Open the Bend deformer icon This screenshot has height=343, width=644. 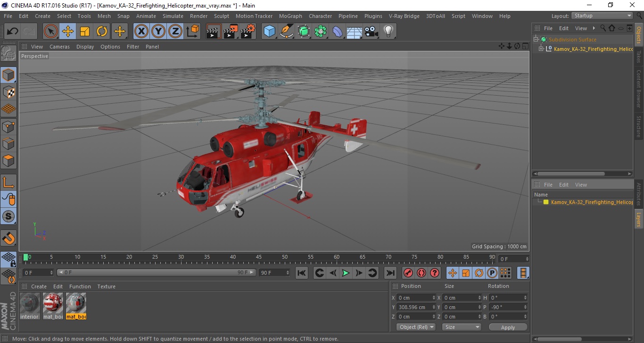coord(338,32)
